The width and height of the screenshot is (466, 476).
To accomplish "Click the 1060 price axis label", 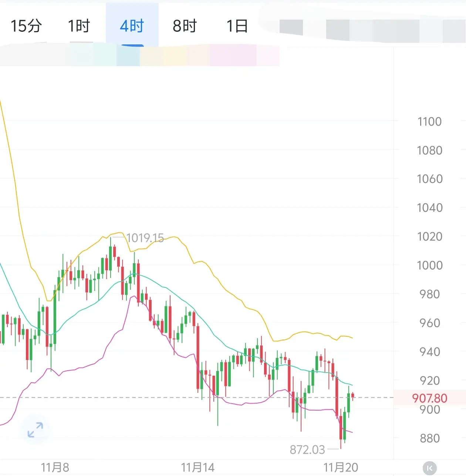I will (429, 179).
